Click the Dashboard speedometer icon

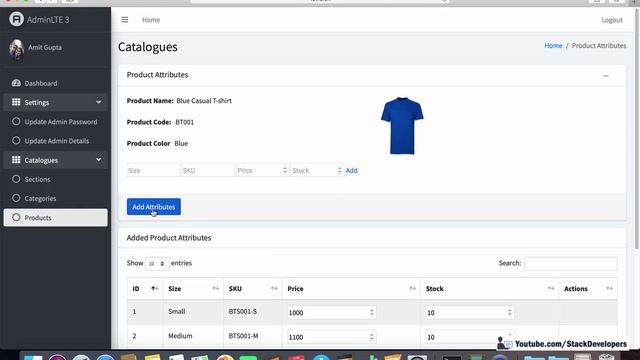(x=16, y=83)
